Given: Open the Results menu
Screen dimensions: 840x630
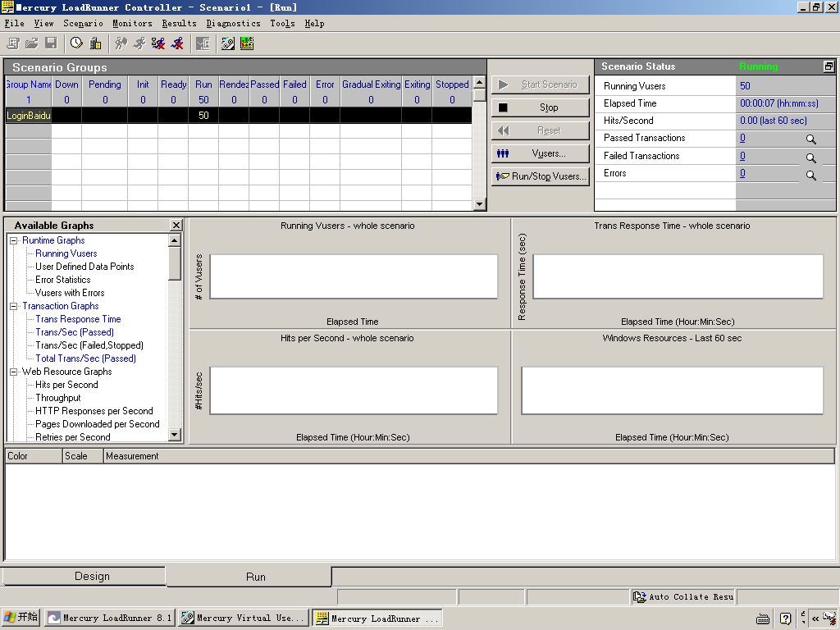Looking at the screenshot, I should click(x=180, y=24).
